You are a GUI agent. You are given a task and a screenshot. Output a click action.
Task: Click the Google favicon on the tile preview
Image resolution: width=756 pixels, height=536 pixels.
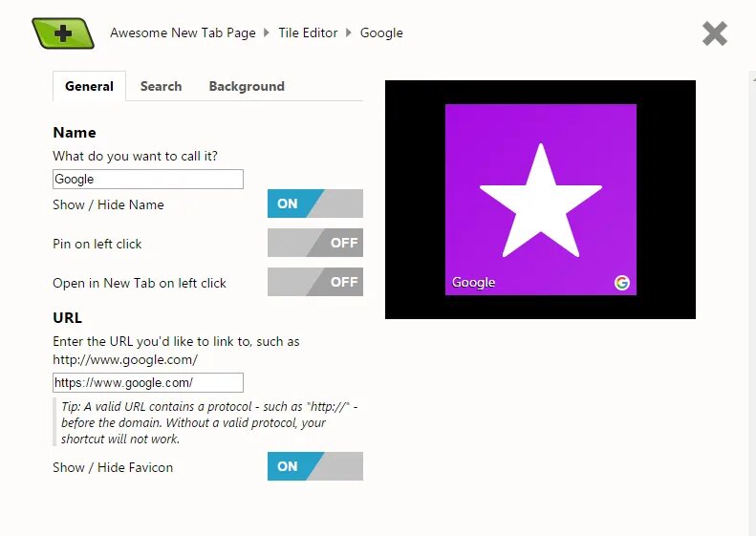622,283
